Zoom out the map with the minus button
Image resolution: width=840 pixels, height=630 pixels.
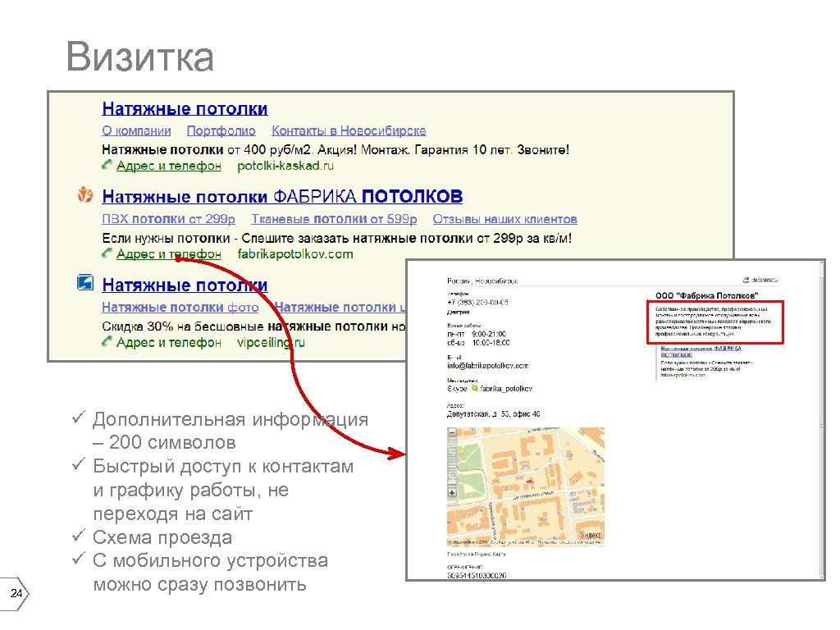point(452,432)
